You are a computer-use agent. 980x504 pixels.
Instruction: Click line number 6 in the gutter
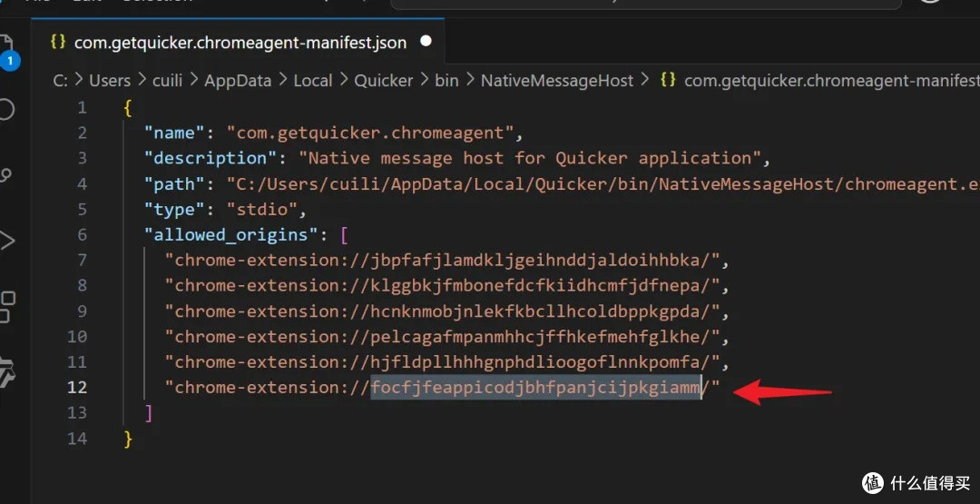(82, 234)
